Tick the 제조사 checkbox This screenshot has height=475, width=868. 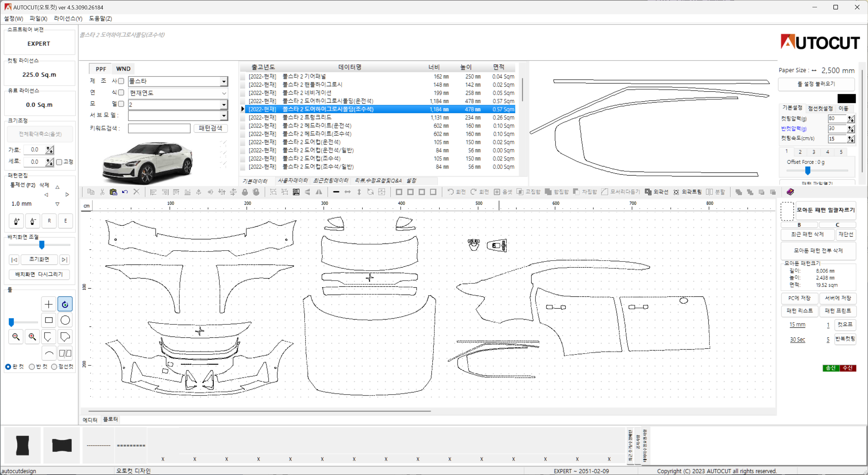click(121, 81)
